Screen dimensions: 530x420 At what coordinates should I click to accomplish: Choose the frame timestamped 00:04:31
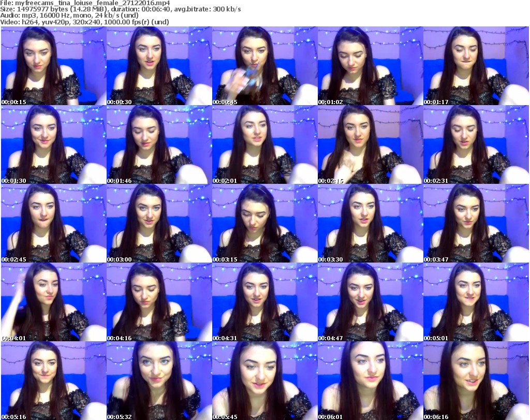click(264, 302)
